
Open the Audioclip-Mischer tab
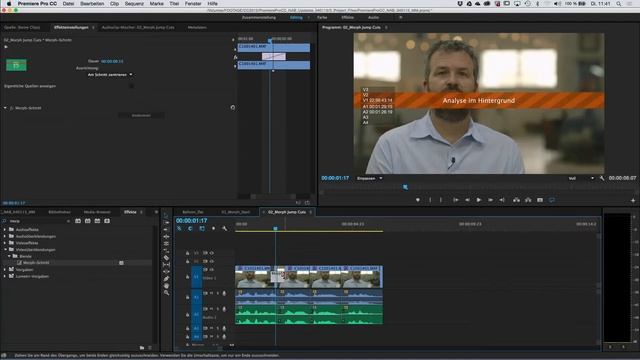(x=138, y=27)
